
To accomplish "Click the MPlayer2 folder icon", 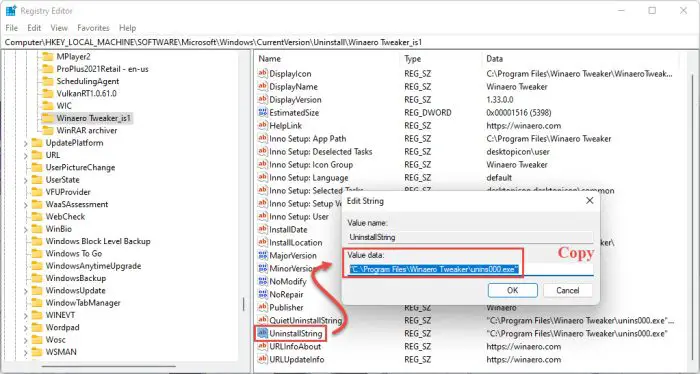I will coord(47,57).
